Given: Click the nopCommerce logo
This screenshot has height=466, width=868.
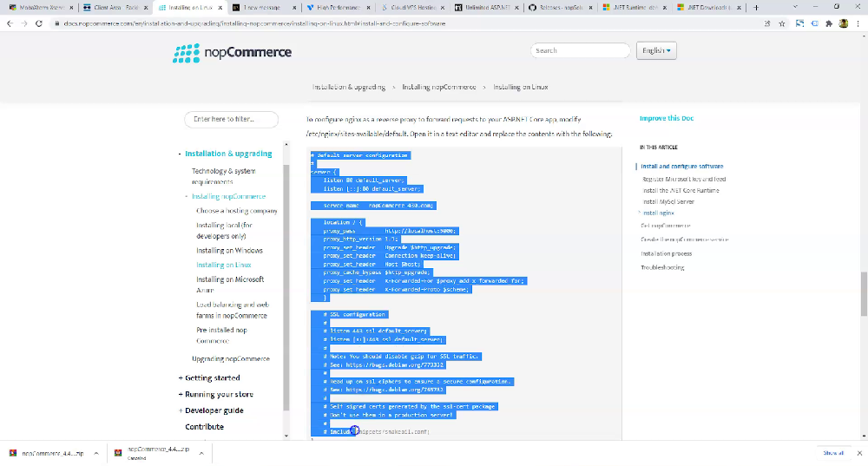Looking at the screenshot, I should pos(232,52).
